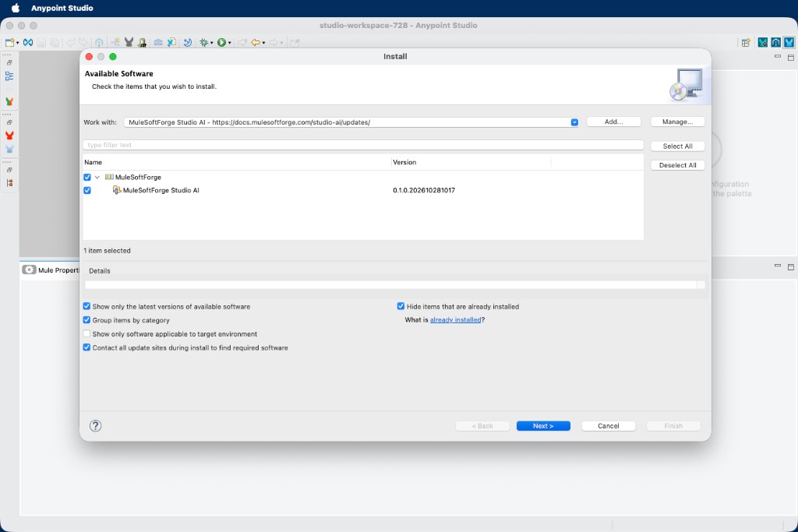Minimize the lower Mule Properties panel
Image resolution: width=798 pixels, height=532 pixels.
click(777, 266)
